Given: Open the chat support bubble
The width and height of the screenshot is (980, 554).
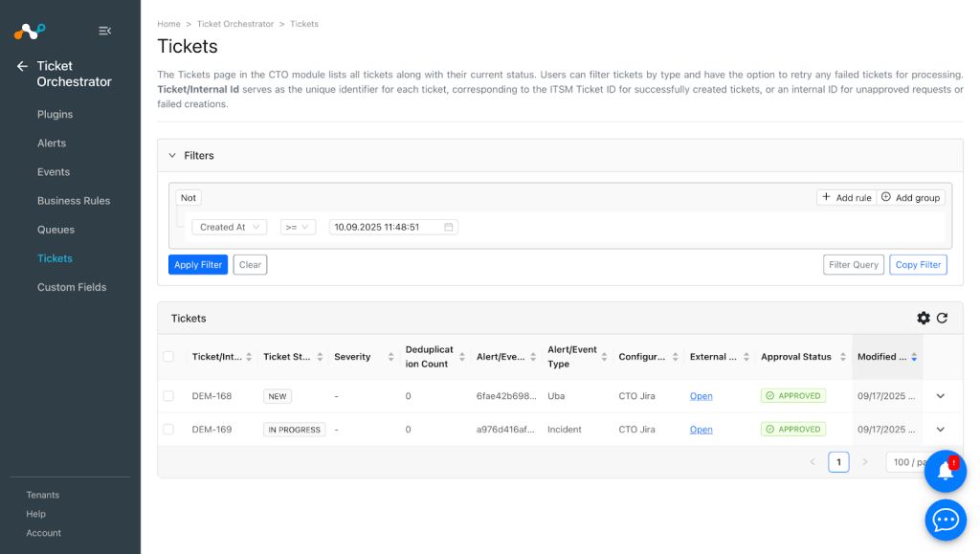Looking at the screenshot, I should pos(945,520).
